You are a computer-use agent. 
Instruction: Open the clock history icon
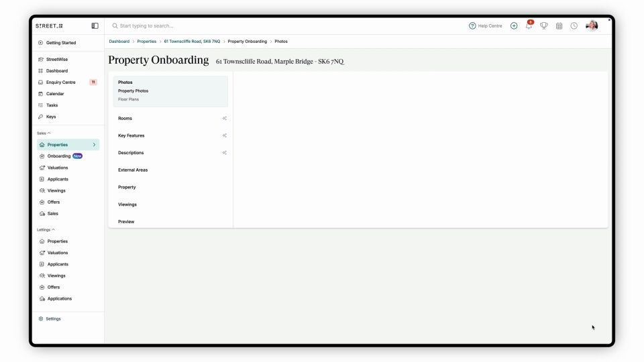[574, 26]
